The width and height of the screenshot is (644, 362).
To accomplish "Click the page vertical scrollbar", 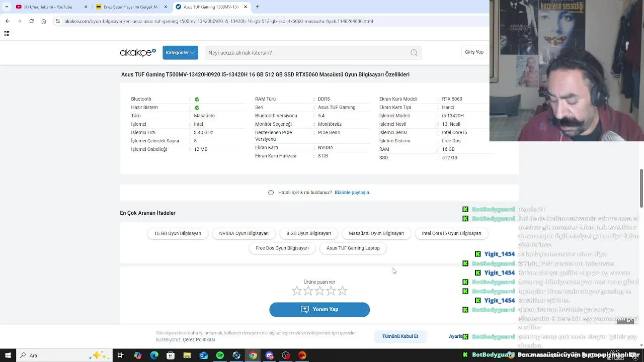I will 641,189.
